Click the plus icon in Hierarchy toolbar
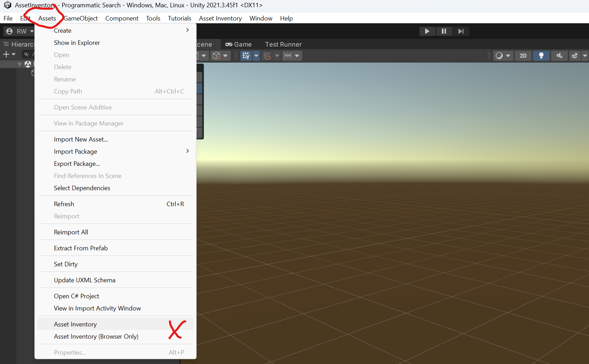This screenshot has width=589, height=364. pos(6,54)
